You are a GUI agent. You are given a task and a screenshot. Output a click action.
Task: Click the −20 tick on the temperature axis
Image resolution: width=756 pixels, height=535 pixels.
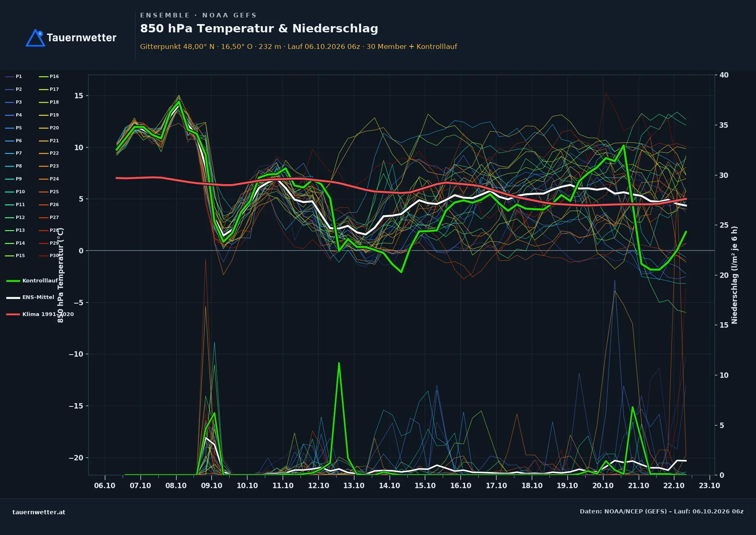pos(76,458)
